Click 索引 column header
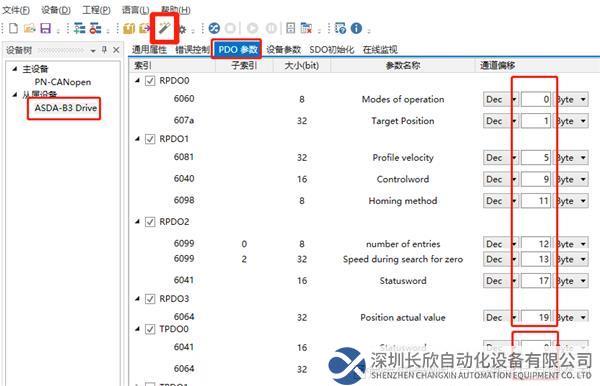 (172, 65)
